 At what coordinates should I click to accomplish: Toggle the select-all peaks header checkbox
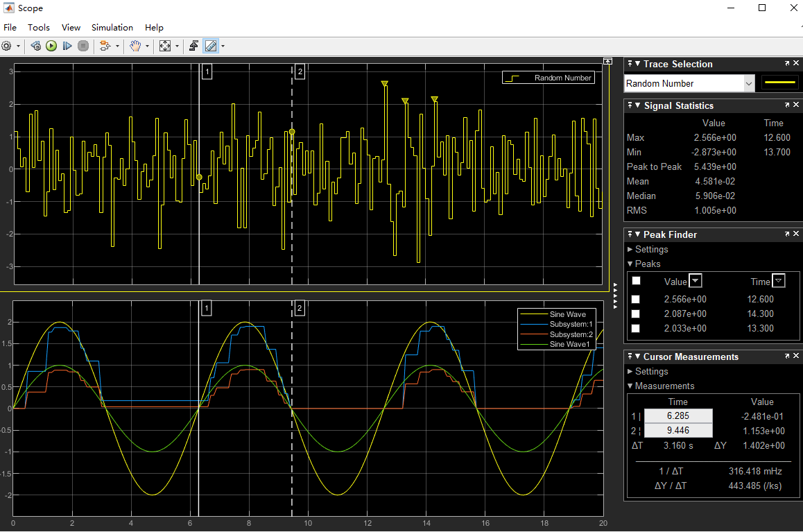(x=636, y=281)
